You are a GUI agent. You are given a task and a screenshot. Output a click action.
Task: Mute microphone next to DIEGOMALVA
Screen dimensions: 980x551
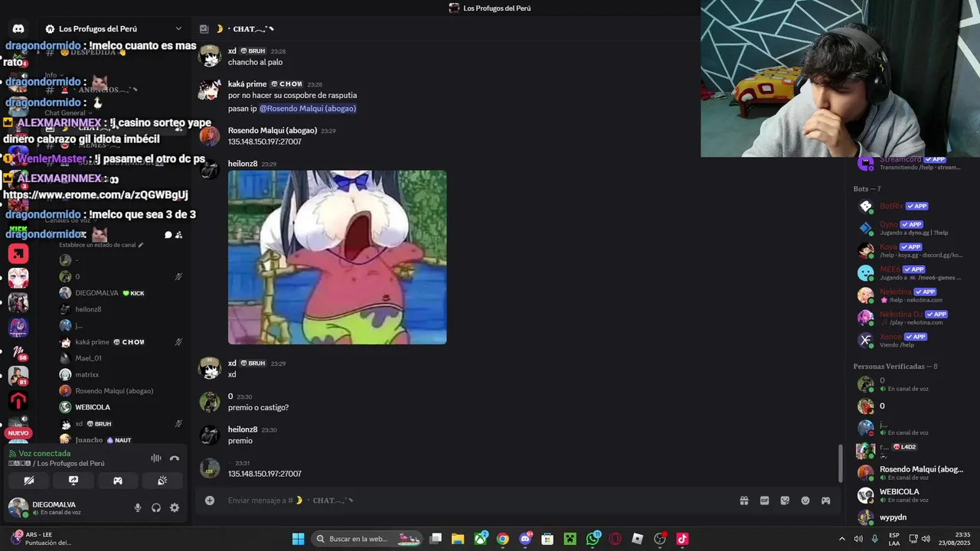(x=138, y=507)
